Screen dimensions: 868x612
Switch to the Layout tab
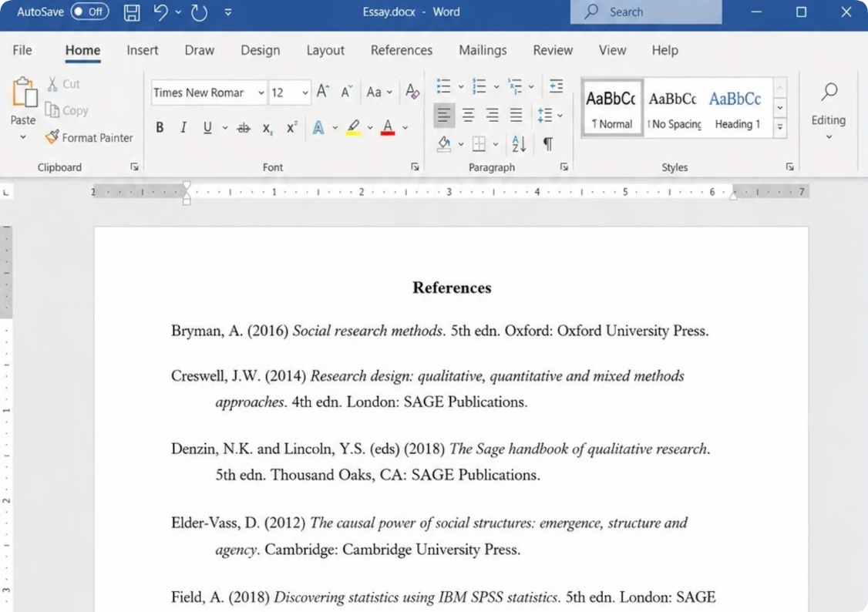325,50
